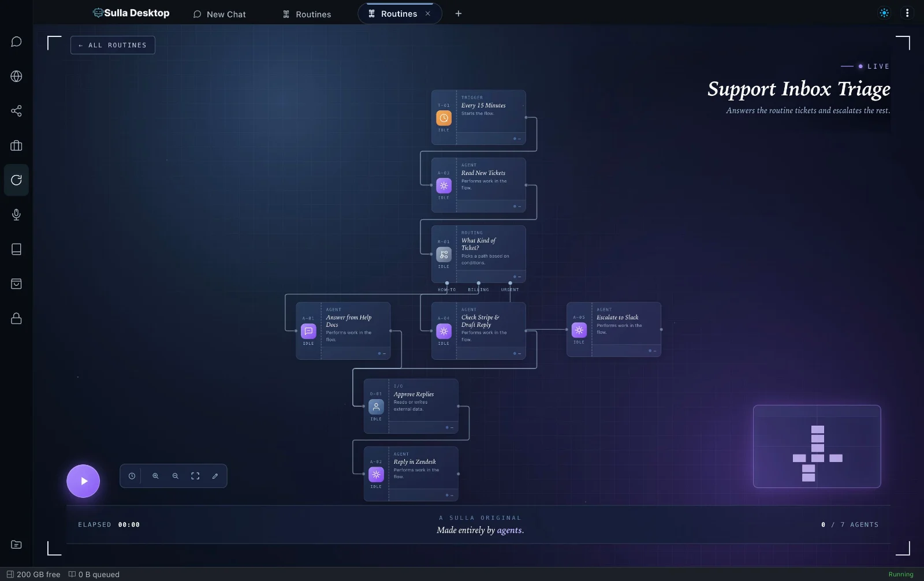Select the Check Stripe & Draft Reply node title

pyautogui.click(x=480, y=321)
